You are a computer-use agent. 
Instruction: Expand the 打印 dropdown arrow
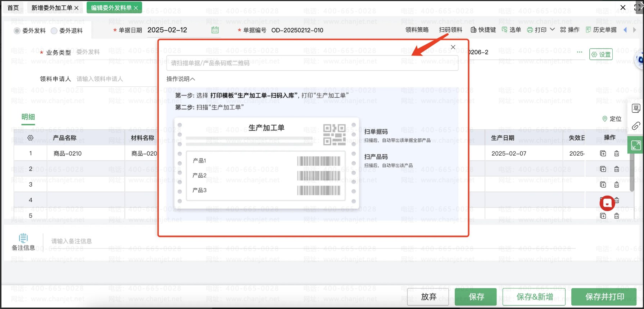click(x=552, y=30)
